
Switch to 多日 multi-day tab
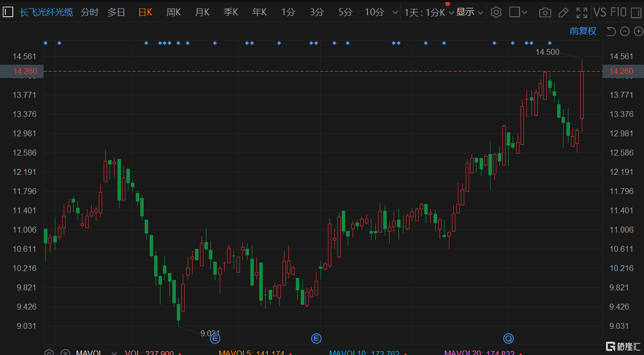click(x=117, y=12)
